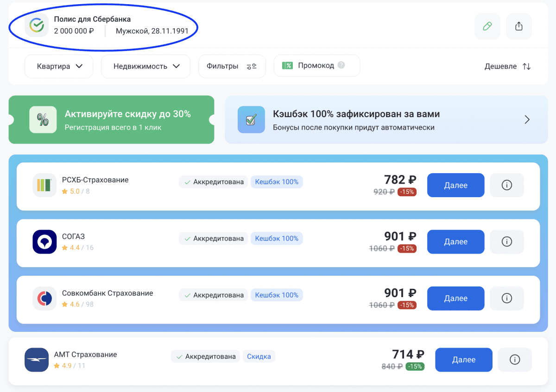This screenshot has width=556, height=392.
Task: Click the promo code help question mark
Action: coord(341,65)
